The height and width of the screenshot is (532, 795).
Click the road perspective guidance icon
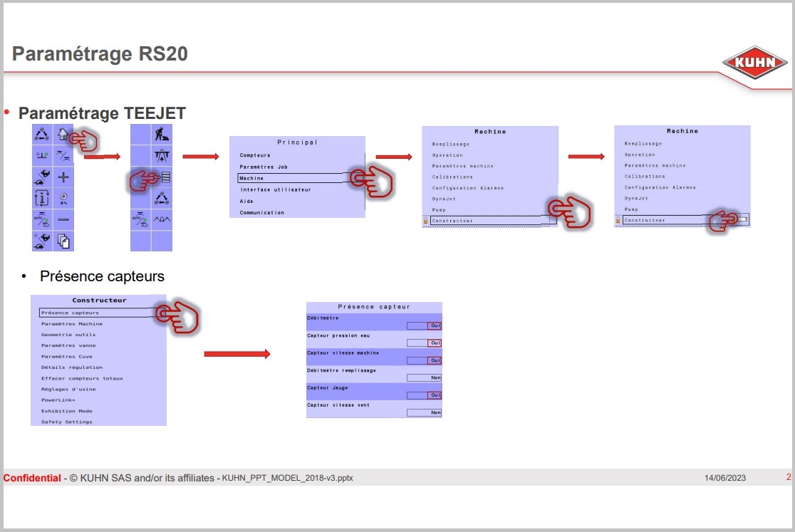tap(162, 156)
